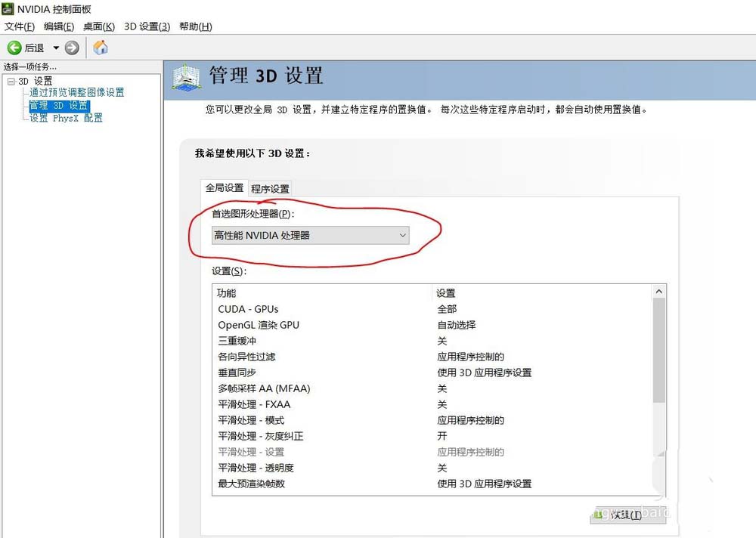This screenshot has height=538, width=756.
Task: Select the 多帧采样 AA (MFAA) row
Action: coord(432,388)
